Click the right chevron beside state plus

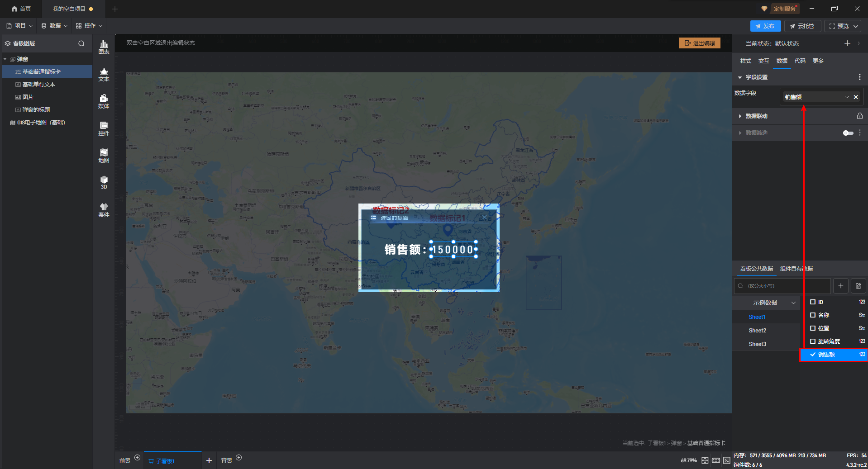click(x=858, y=43)
